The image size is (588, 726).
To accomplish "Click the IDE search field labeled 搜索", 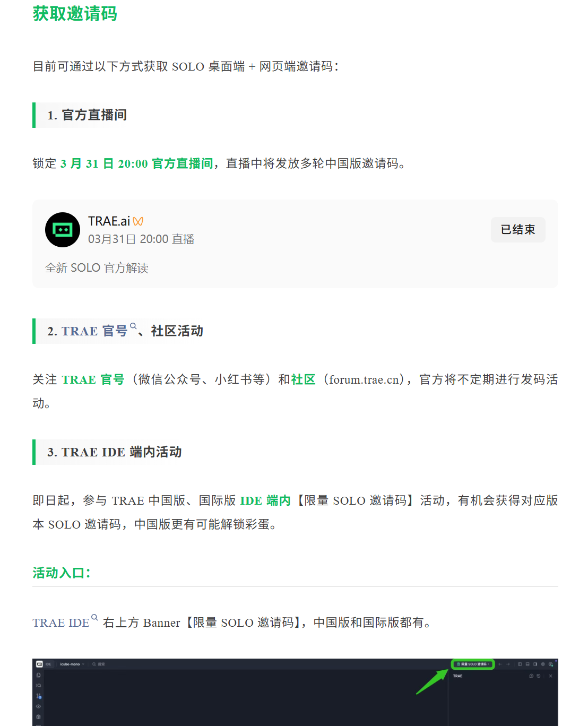I will click(x=99, y=664).
